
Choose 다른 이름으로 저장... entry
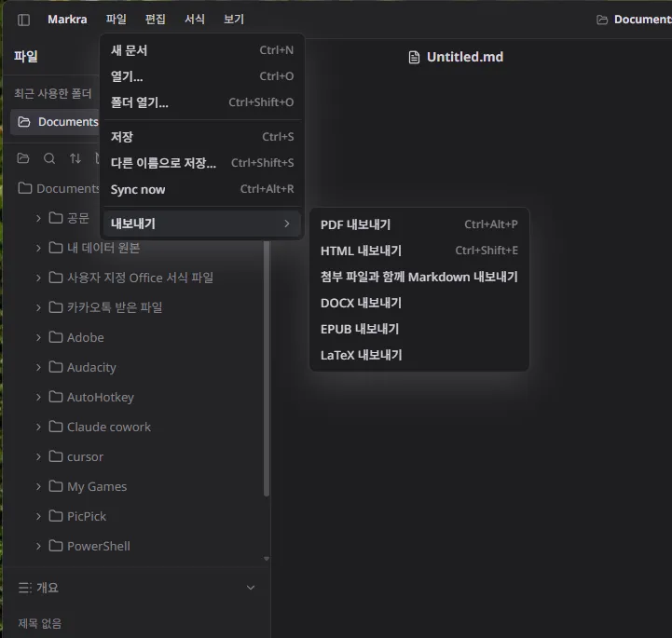pos(202,163)
